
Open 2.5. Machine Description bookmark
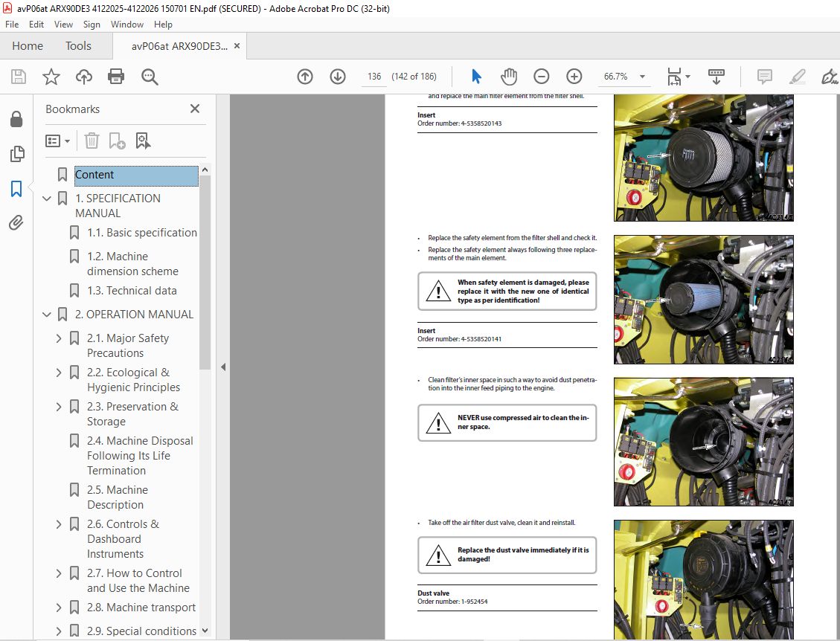click(x=118, y=497)
